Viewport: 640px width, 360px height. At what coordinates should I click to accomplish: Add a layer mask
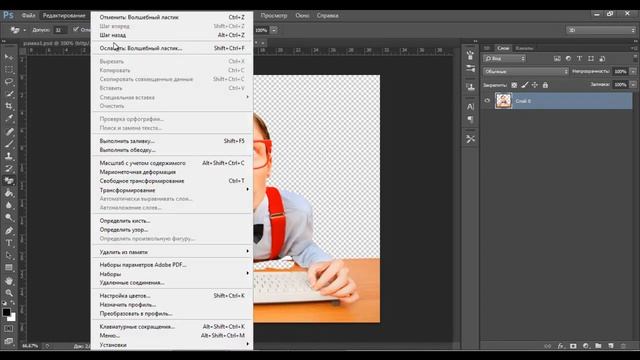click(x=573, y=346)
